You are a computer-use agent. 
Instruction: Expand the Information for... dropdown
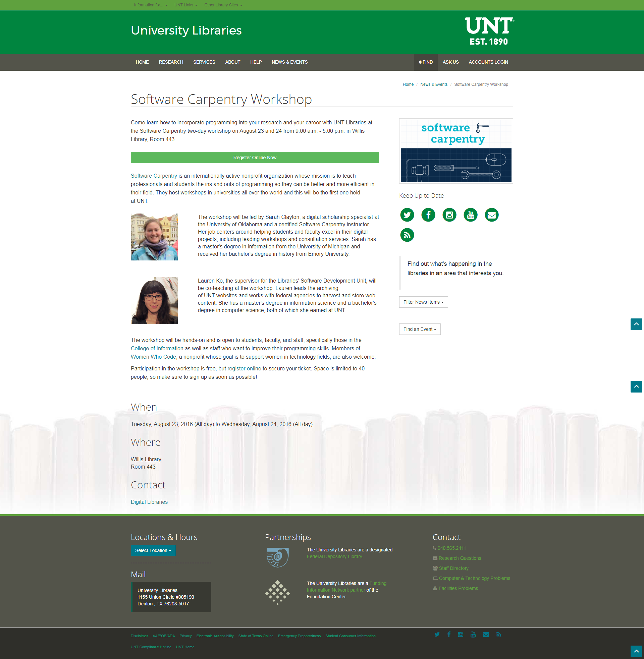pos(151,5)
